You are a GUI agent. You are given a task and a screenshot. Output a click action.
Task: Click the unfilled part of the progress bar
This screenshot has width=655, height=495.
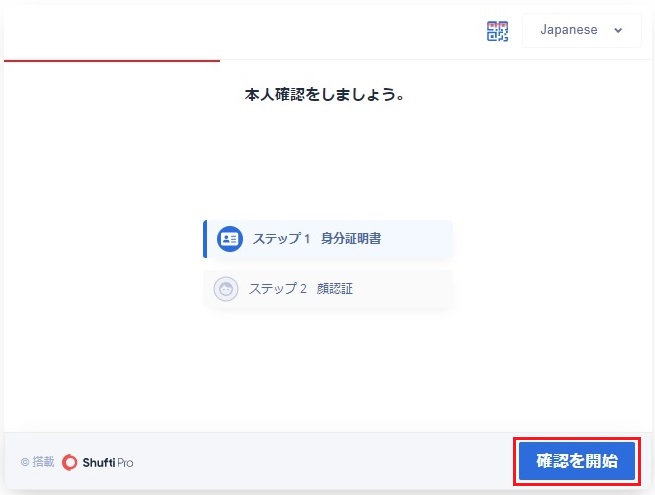pyautogui.click(x=430, y=61)
